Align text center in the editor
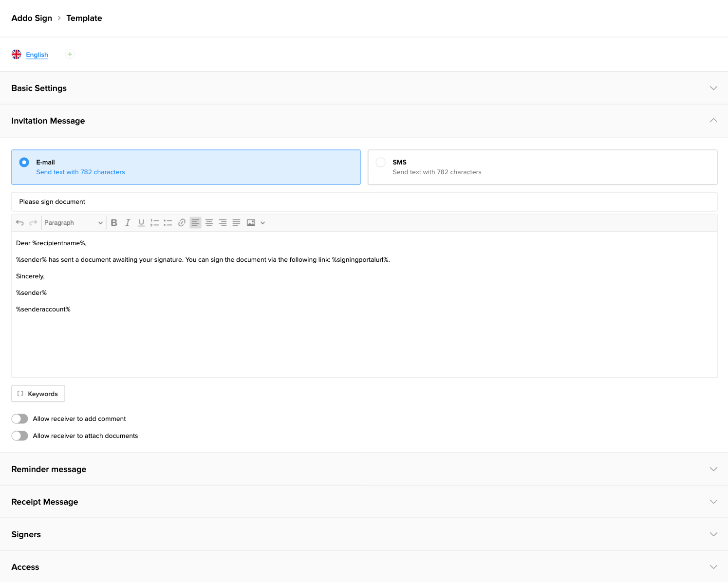Viewport: 728px width, 582px height. (x=209, y=222)
